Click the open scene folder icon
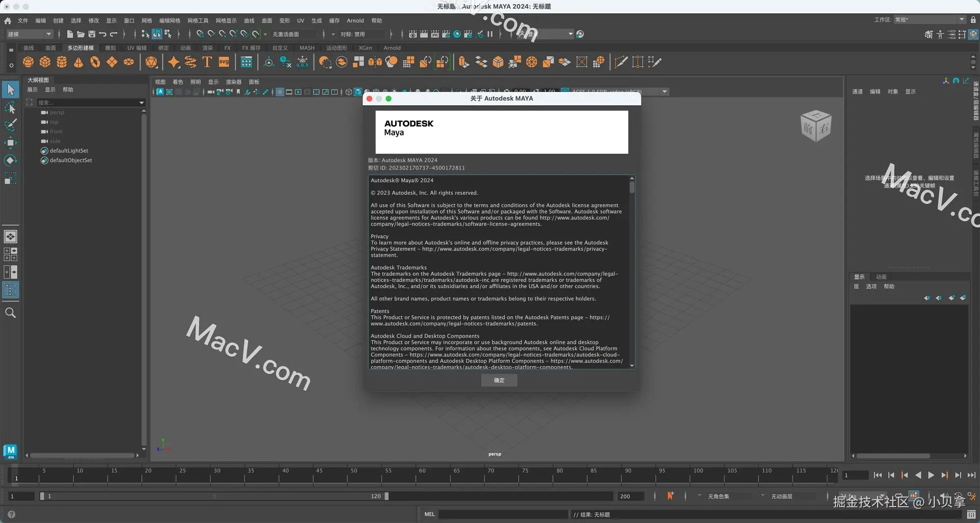This screenshot has width=980, height=523. coord(81,34)
